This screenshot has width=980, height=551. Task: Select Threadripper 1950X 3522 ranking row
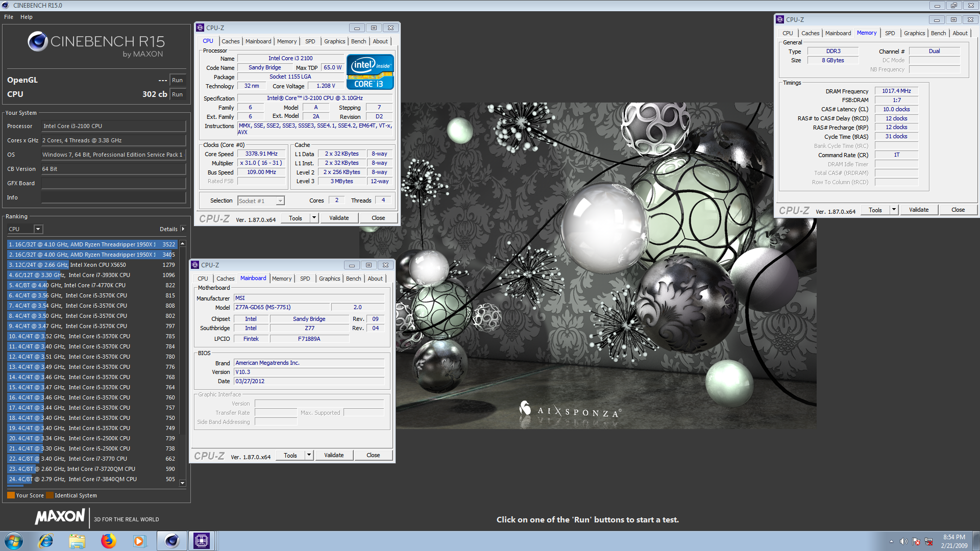pos(92,244)
